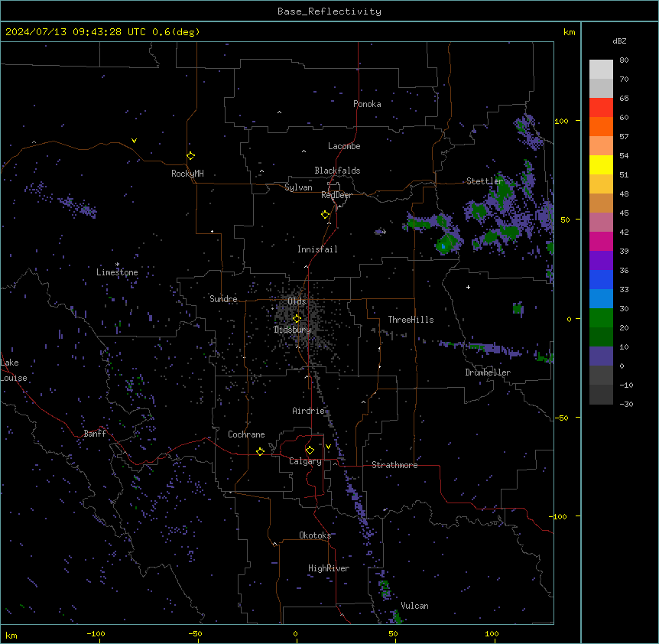Click the 100 tick on right vertical axis
This screenshot has width=659, height=644.
(x=561, y=121)
